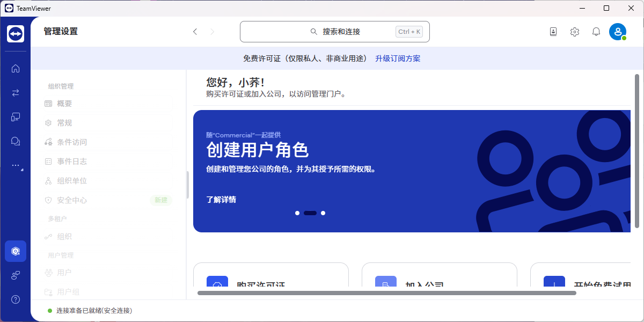644x322 pixels.
Task: Open the contacts address book icon
Action: [x=553, y=32]
